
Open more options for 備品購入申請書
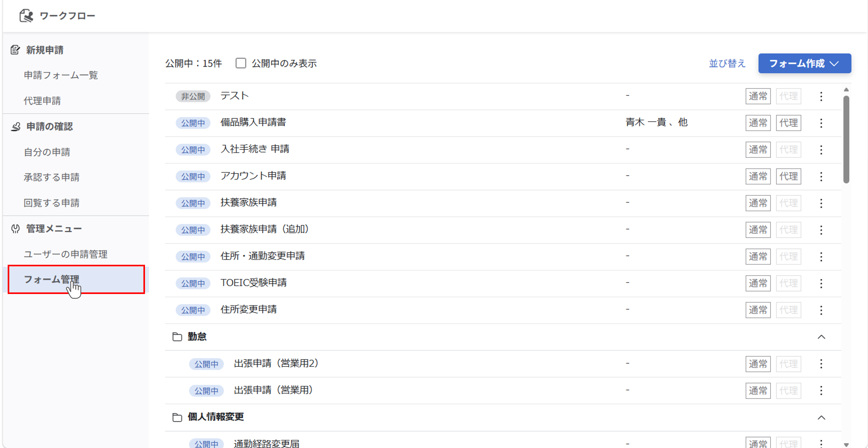click(821, 123)
